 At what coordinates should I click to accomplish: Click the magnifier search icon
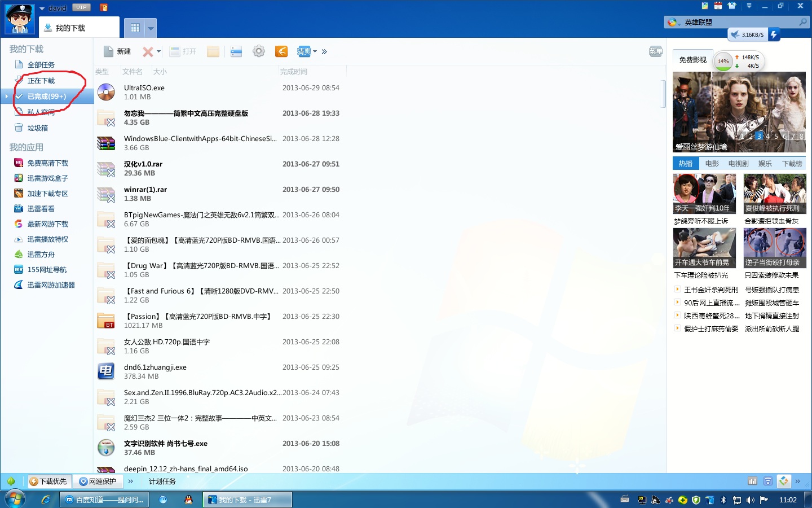[x=803, y=23]
